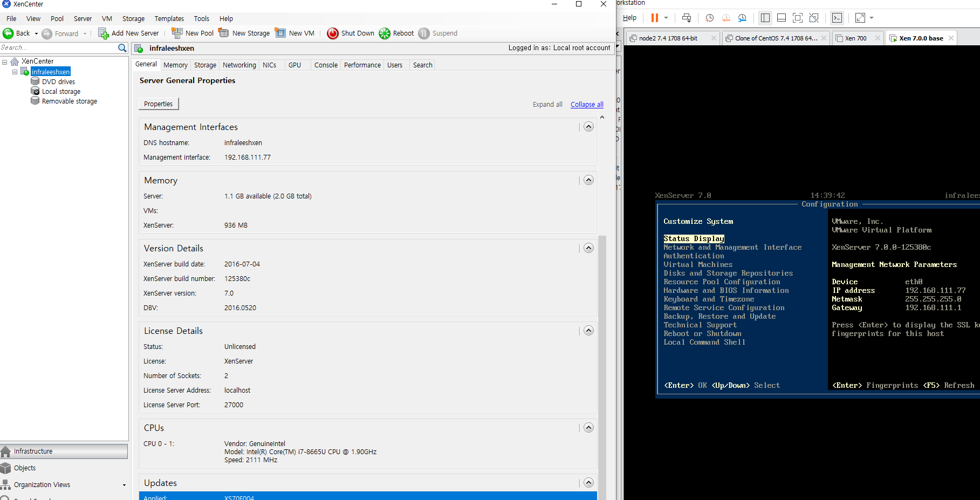The image size is (980, 500).
Task: Click VMware console view icon
Action: pos(837,18)
